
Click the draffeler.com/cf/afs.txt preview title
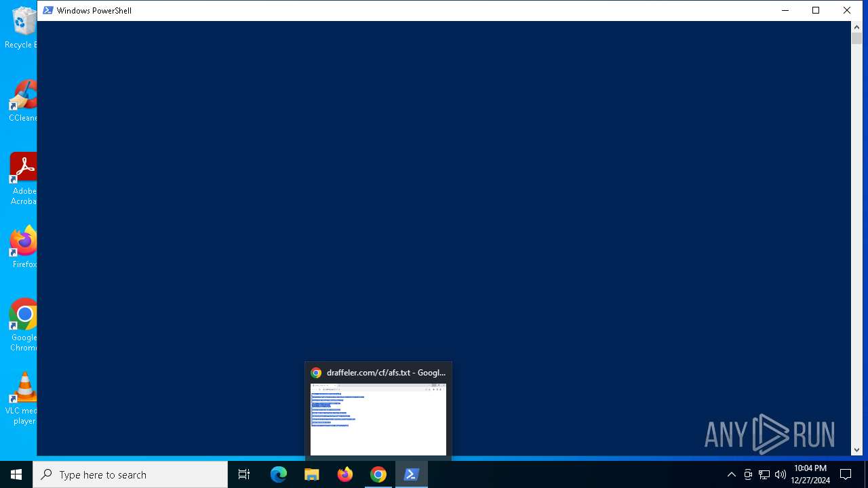click(x=386, y=373)
